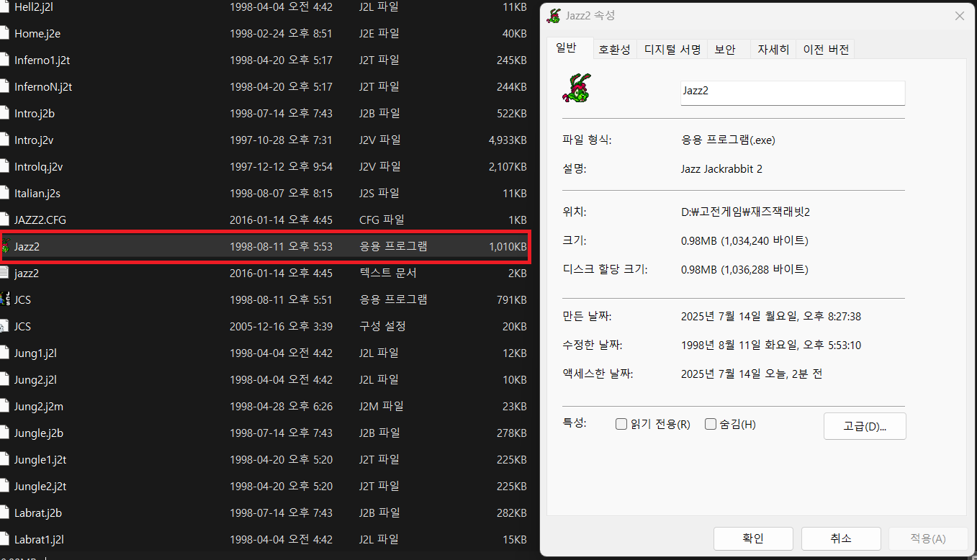Click the Jungle1.j2t file icon
Viewport: 977px width, 560px height.
(6, 459)
